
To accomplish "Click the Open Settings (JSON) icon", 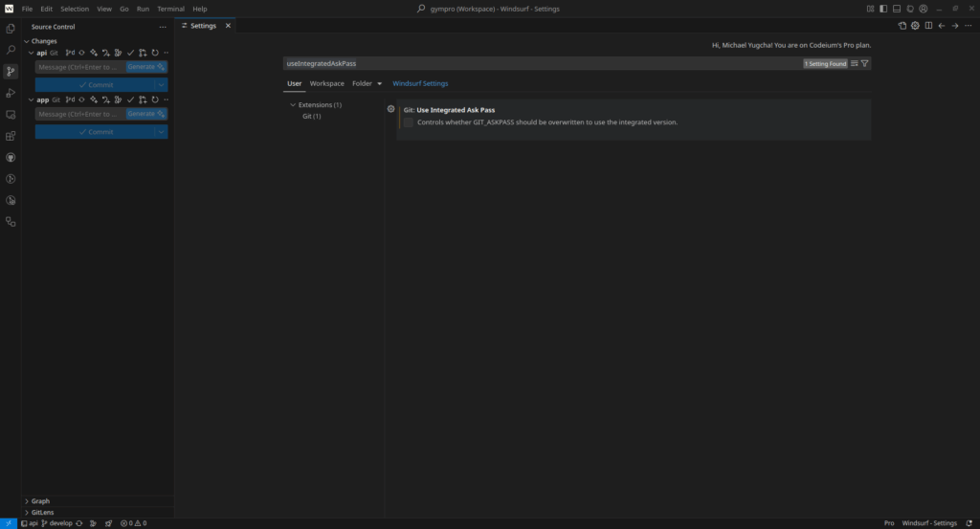I will point(902,26).
